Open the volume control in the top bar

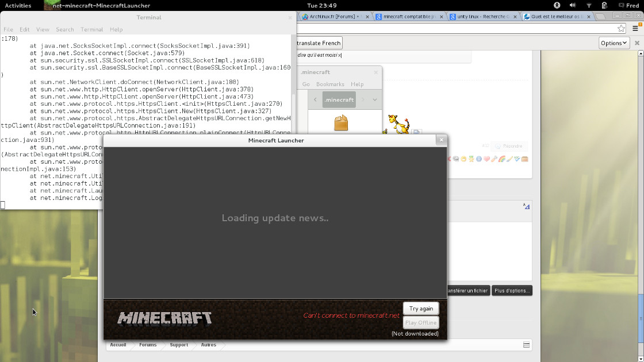pyautogui.click(x=573, y=5)
